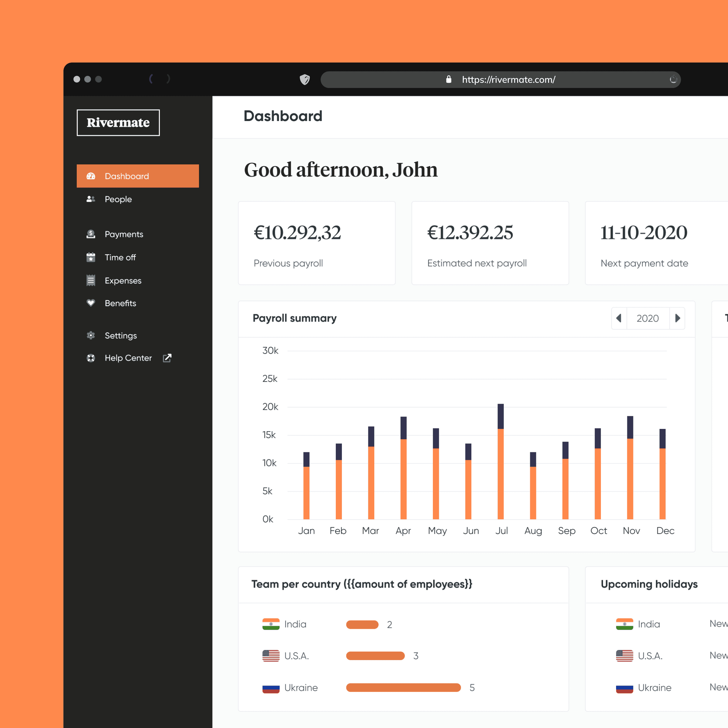The width and height of the screenshot is (728, 728).
Task: Open the Help Center link
Action: (x=128, y=358)
